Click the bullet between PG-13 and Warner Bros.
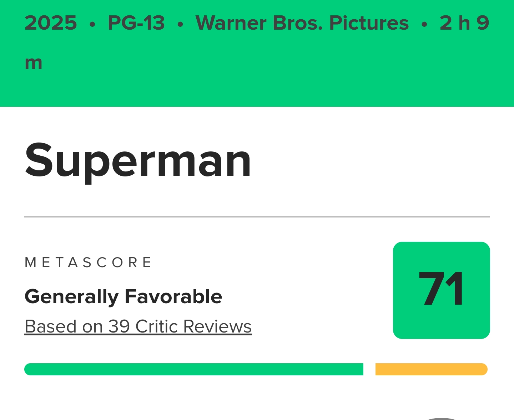Screen dimensions: 514x420 (x=180, y=24)
